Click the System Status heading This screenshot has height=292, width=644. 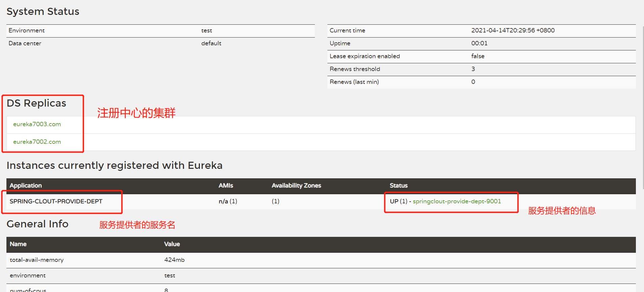click(x=43, y=12)
